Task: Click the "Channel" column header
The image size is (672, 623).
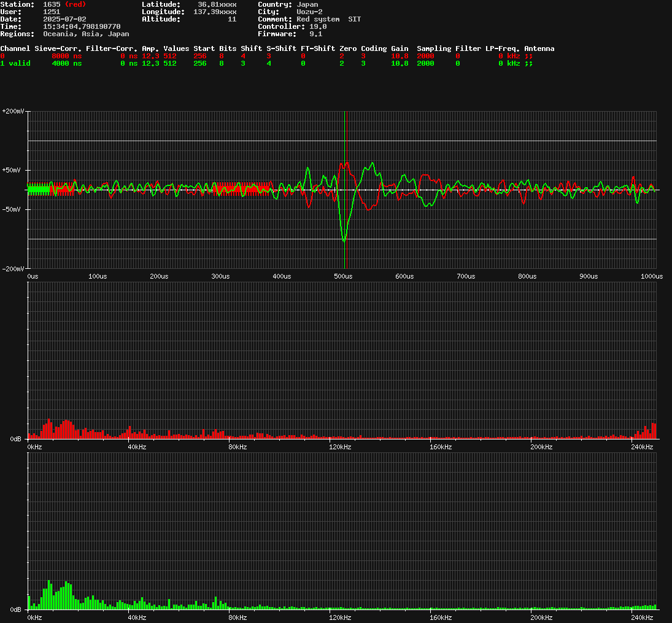Action: [x=15, y=48]
